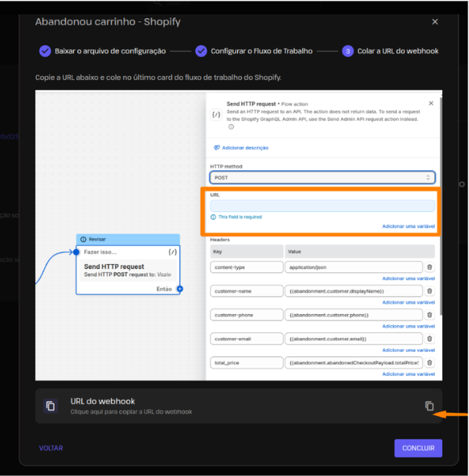Click code braces icon in 'Fazer isso...' row
This screenshot has width=469, height=476.
[x=173, y=252]
